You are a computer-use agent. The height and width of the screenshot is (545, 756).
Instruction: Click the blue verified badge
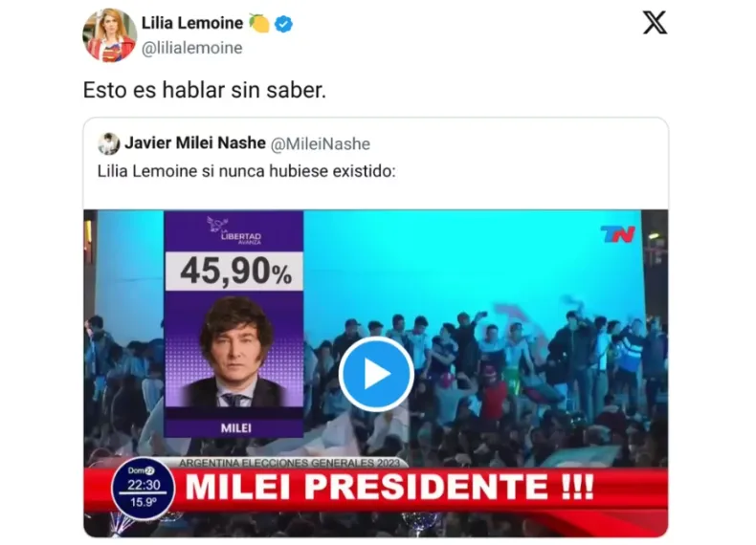click(283, 24)
